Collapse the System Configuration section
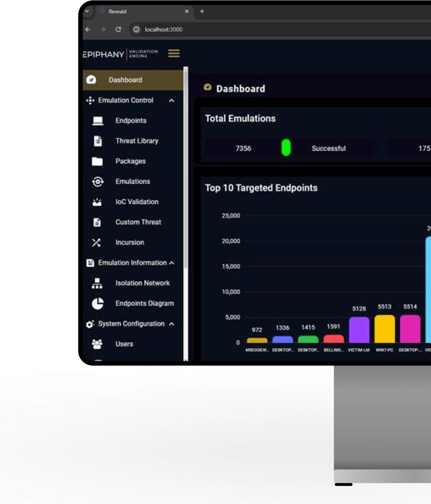 coord(171,324)
